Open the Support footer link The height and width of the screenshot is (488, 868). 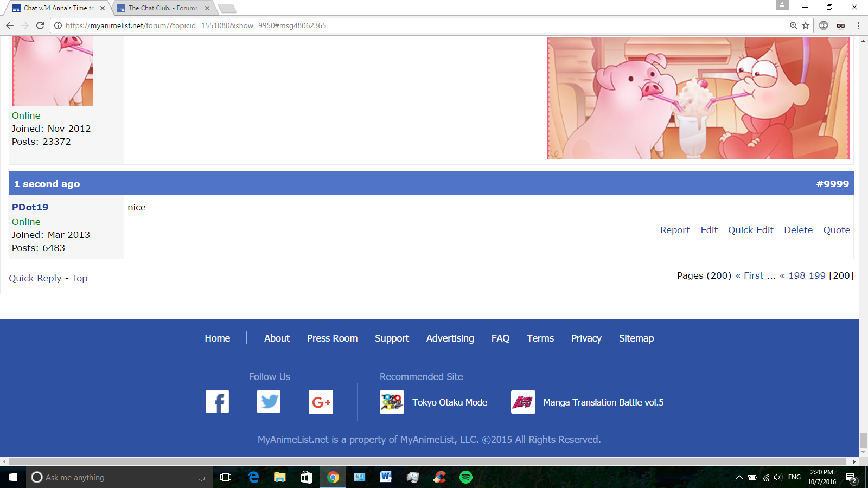point(392,338)
